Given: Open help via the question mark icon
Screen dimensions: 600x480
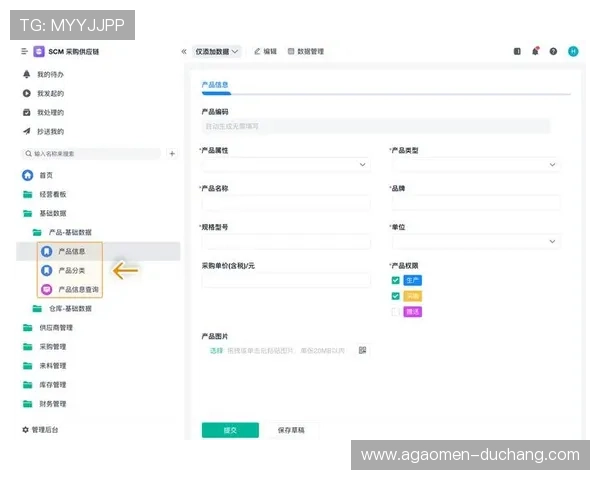Looking at the screenshot, I should (x=553, y=51).
